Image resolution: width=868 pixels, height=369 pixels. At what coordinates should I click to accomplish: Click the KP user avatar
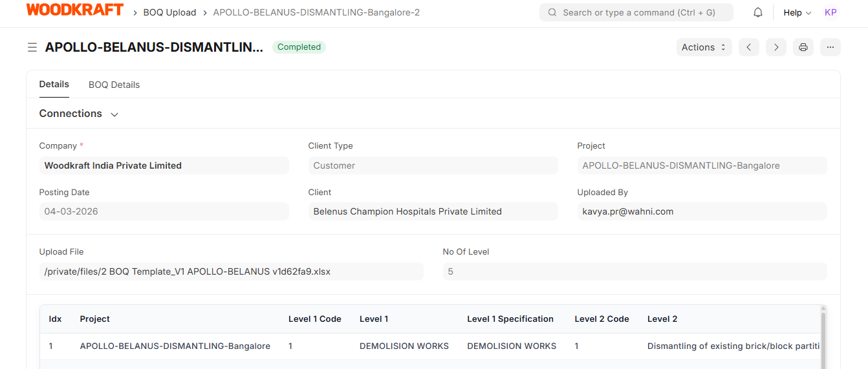point(830,12)
